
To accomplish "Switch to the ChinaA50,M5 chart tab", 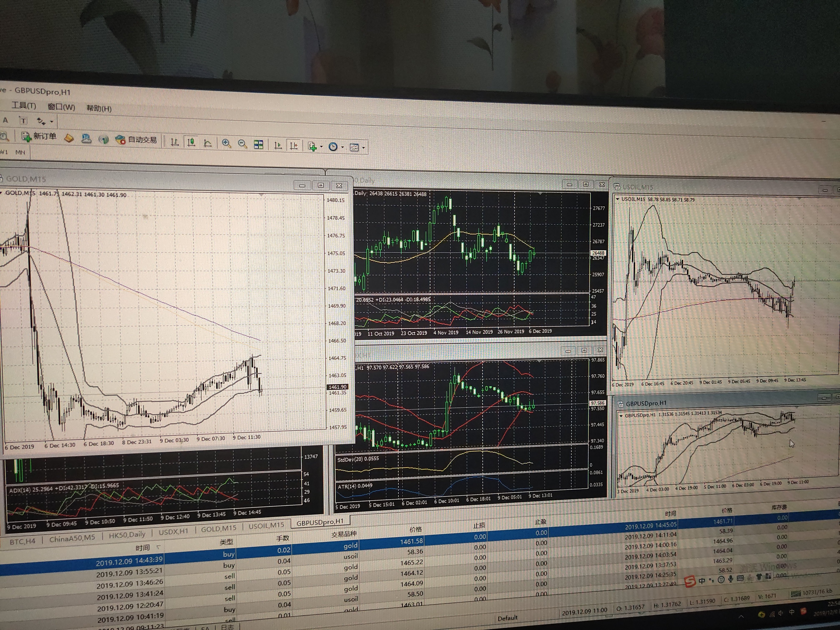I will point(72,538).
